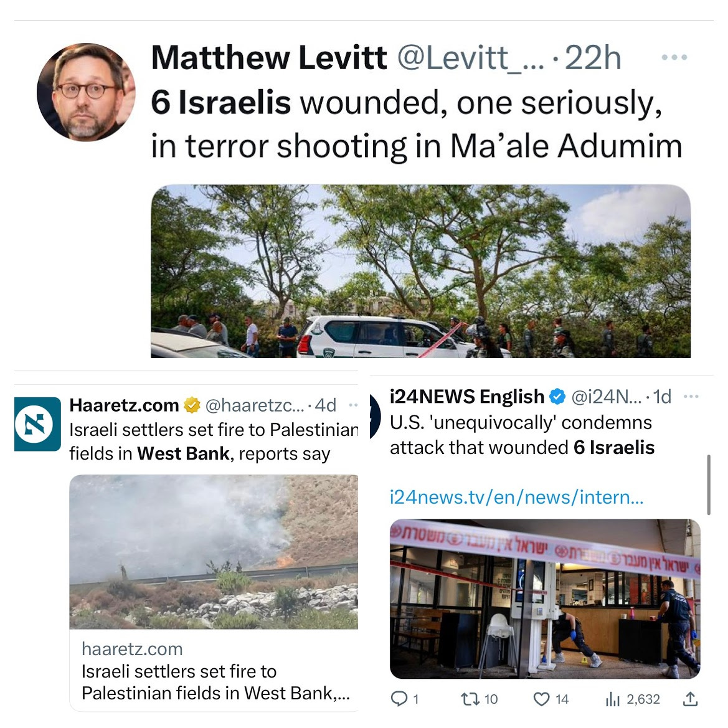Viewport: 728px width, 728px height.
Task: Open the haaretz.com article card caption
Action: (214, 671)
